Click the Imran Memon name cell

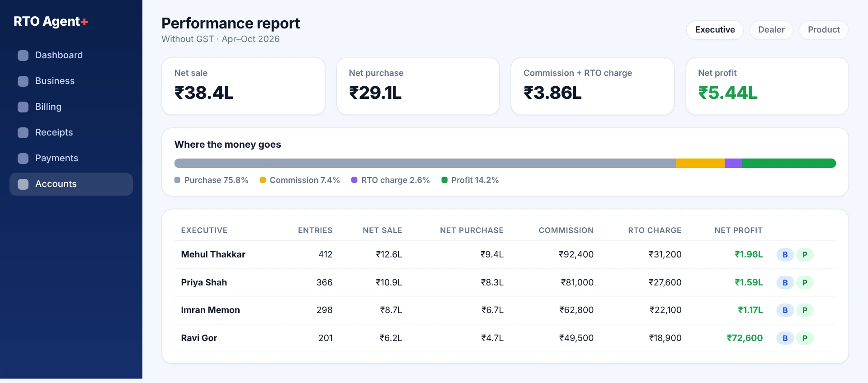tap(210, 310)
